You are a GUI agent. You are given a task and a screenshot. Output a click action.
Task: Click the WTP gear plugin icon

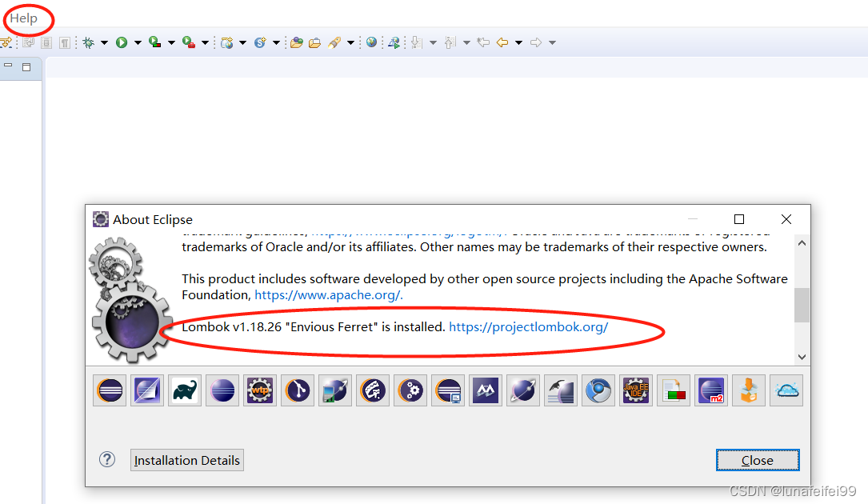click(x=260, y=390)
